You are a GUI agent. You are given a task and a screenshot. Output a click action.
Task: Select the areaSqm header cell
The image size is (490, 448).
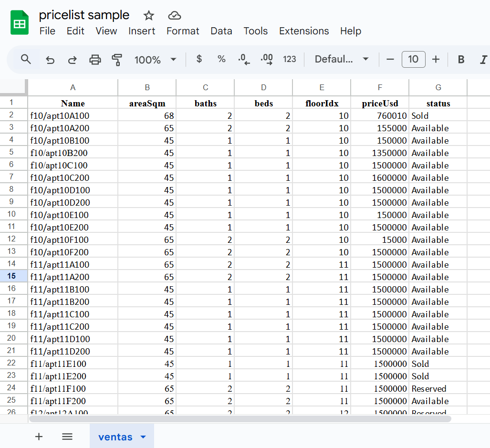tap(147, 103)
